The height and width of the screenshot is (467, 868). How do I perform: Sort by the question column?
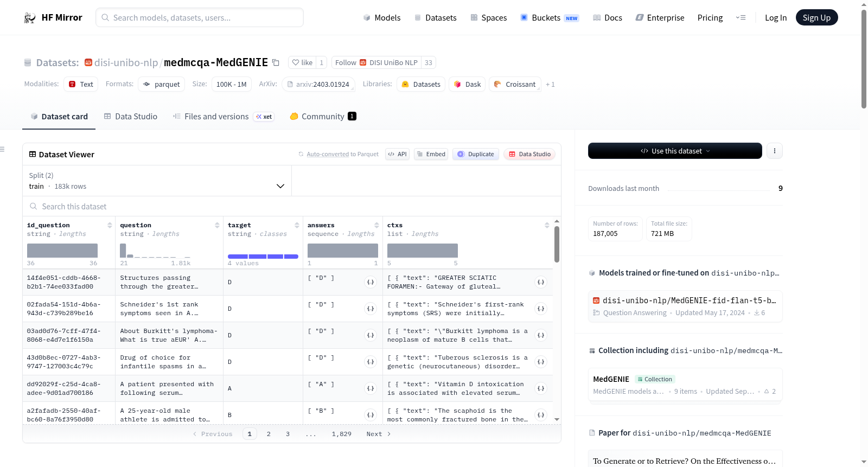click(217, 225)
